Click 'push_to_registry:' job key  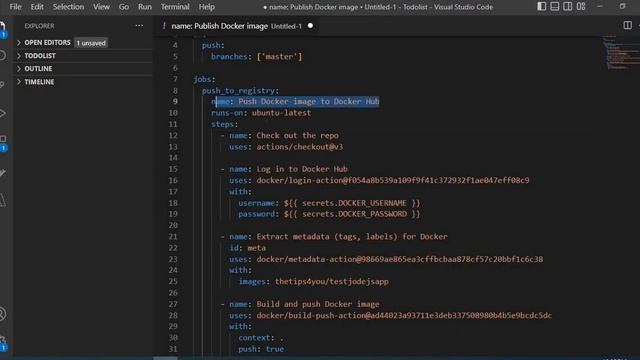pyautogui.click(x=240, y=91)
